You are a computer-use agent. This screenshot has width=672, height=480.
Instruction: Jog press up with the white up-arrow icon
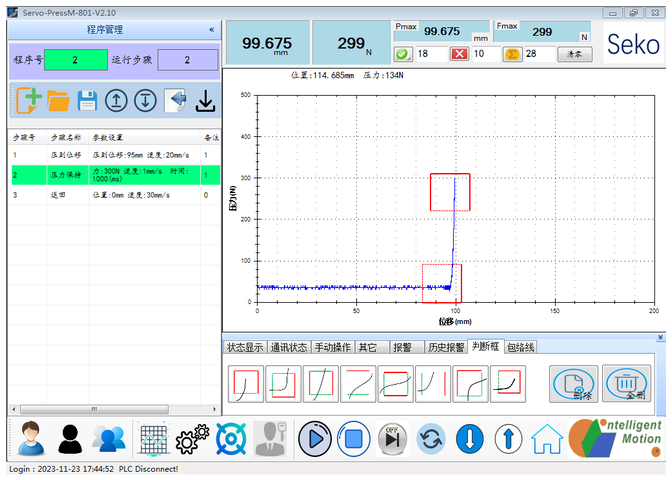(508, 439)
